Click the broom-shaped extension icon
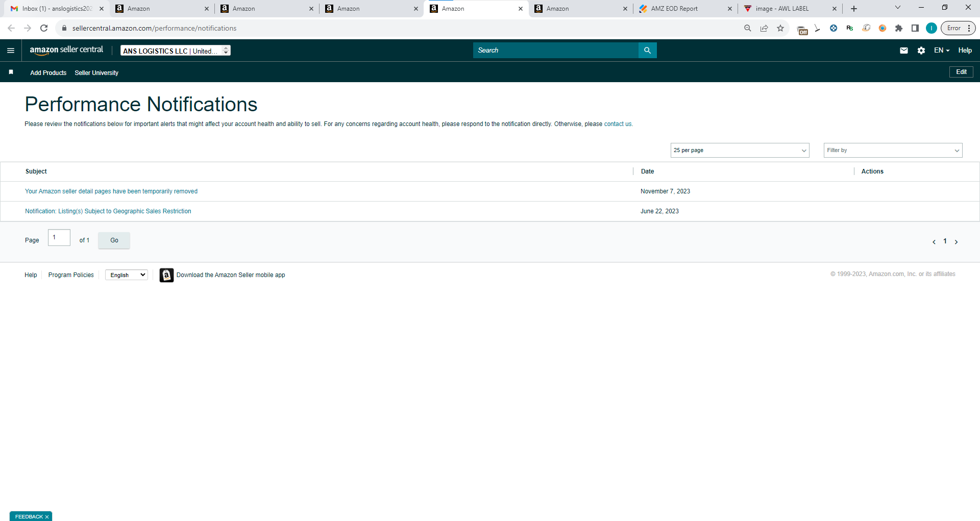 click(817, 28)
